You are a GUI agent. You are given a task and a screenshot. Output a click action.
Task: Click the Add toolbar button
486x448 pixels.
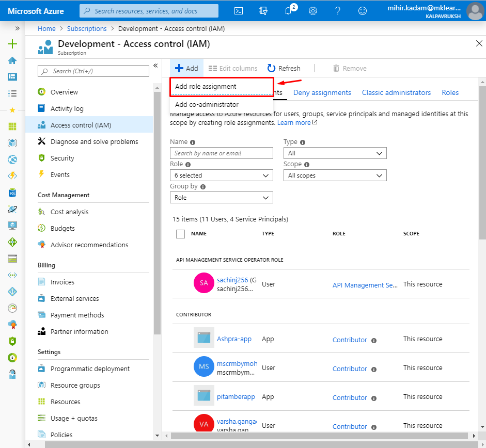click(186, 68)
